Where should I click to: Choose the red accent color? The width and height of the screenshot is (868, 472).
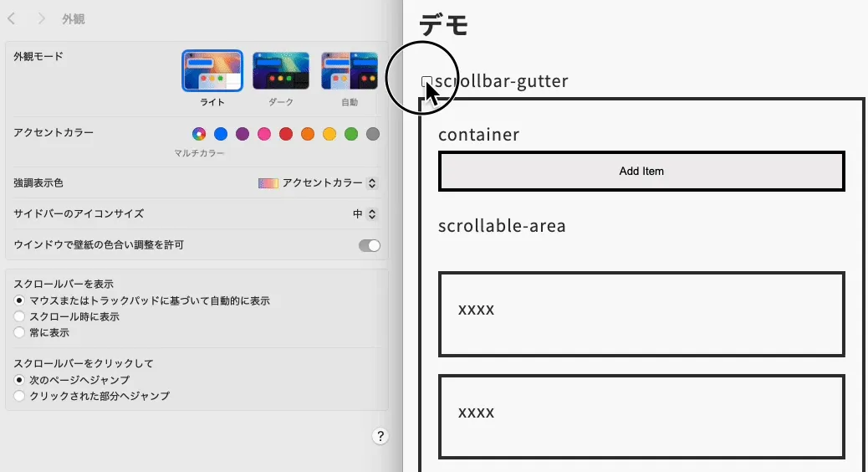(286, 134)
